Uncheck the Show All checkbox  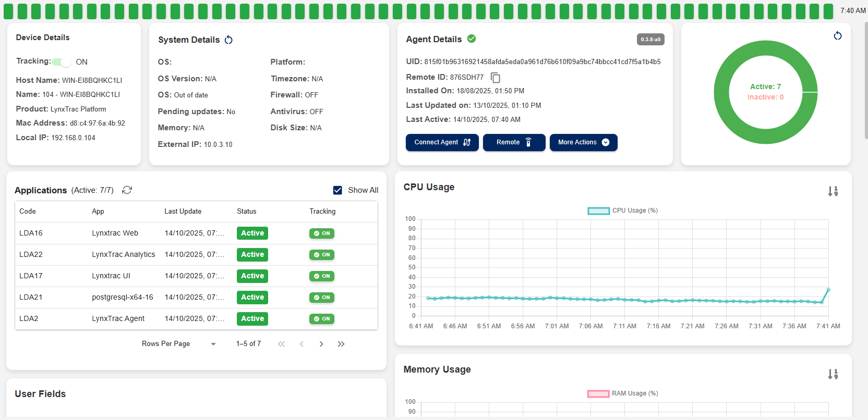point(337,190)
